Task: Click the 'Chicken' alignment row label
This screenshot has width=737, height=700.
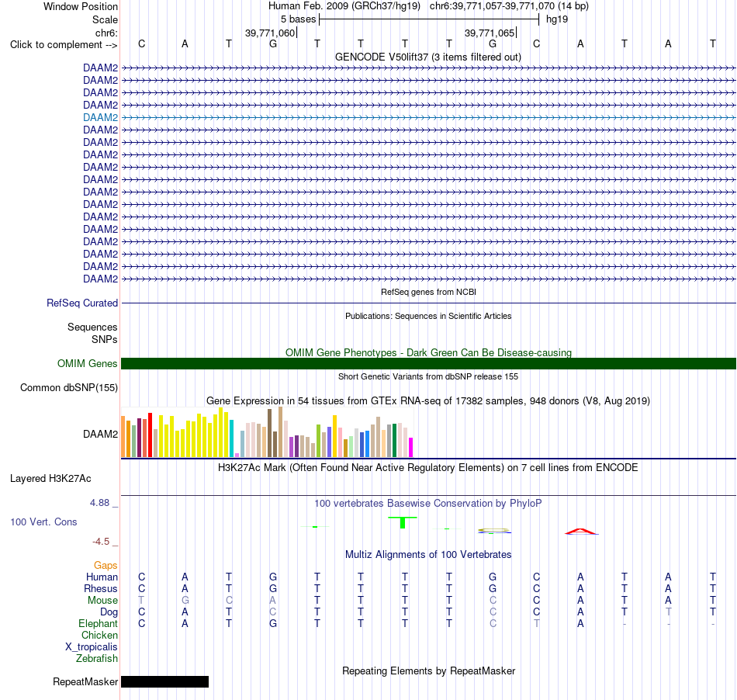Action: pyautogui.click(x=99, y=635)
